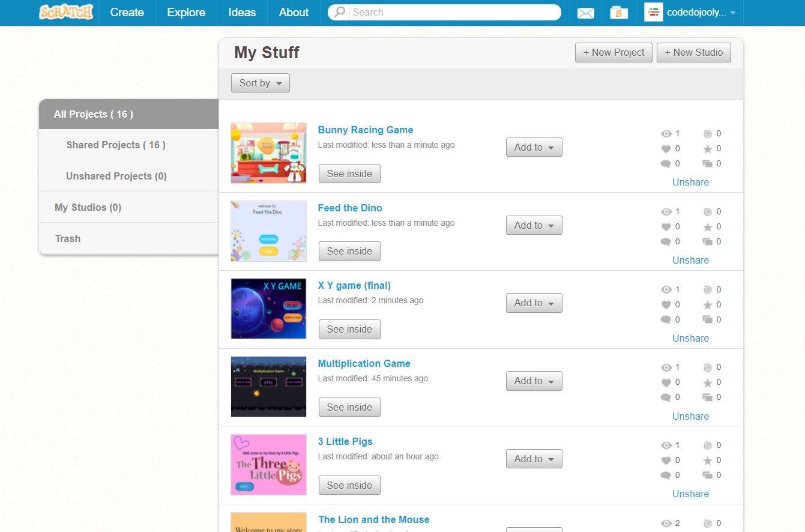Click the New Studio button
805x532 pixels.
[x=694, y=52]
